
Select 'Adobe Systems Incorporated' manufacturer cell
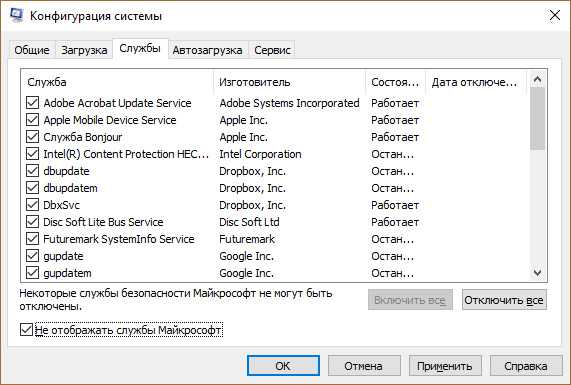289,103
